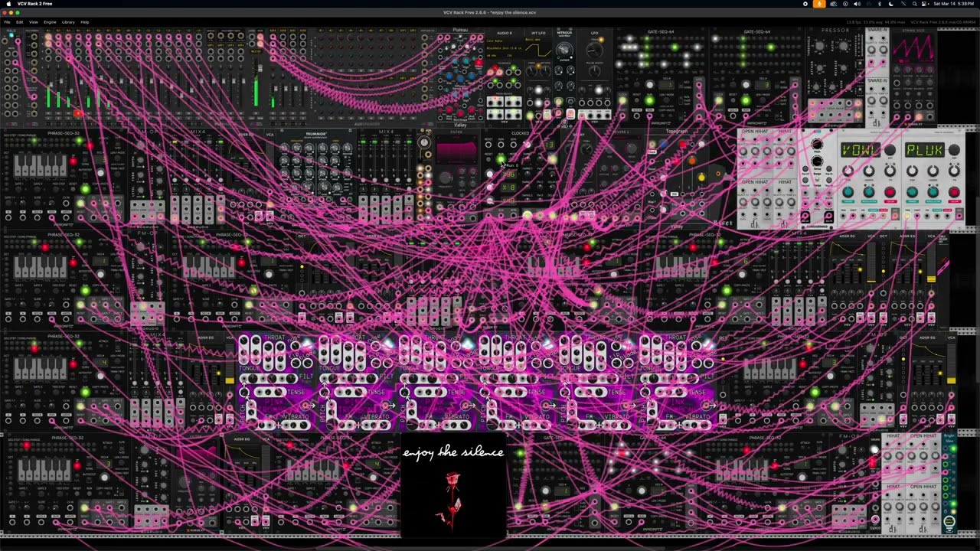Toggle the lit red mute button on mixer
Viewport: 980px width, 551px height.
point(77,114)
